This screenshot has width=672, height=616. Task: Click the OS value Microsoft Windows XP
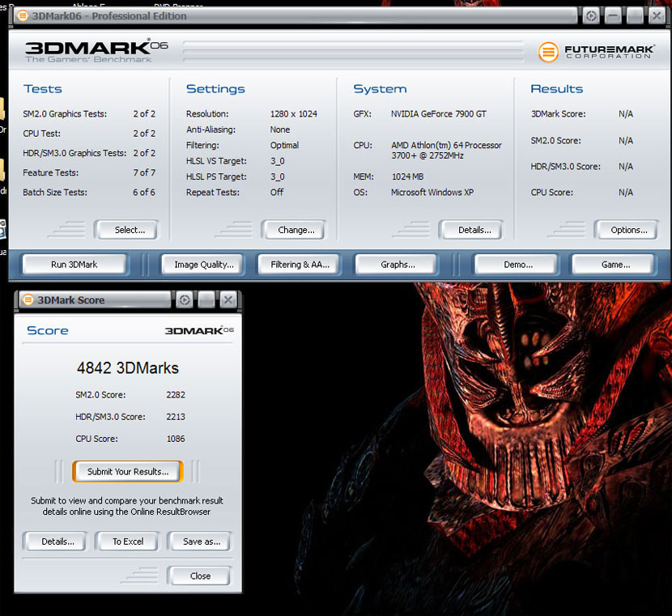tap(432, 193)
